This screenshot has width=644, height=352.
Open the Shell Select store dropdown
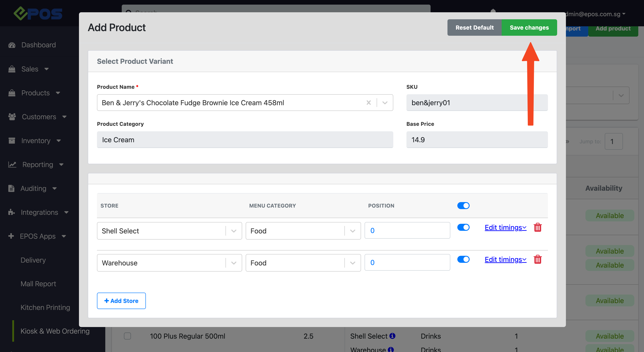[x=169, y=231]
